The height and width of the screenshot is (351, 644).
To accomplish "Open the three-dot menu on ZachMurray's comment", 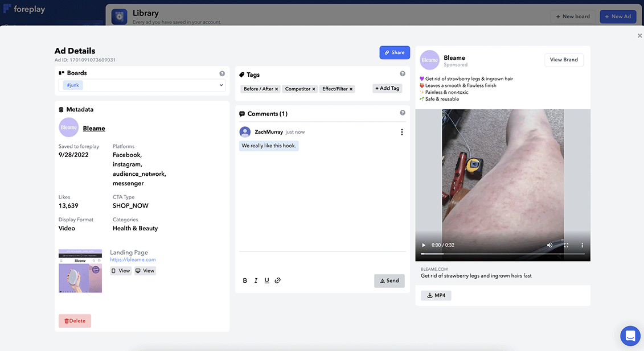I will (x=401, y=132).
